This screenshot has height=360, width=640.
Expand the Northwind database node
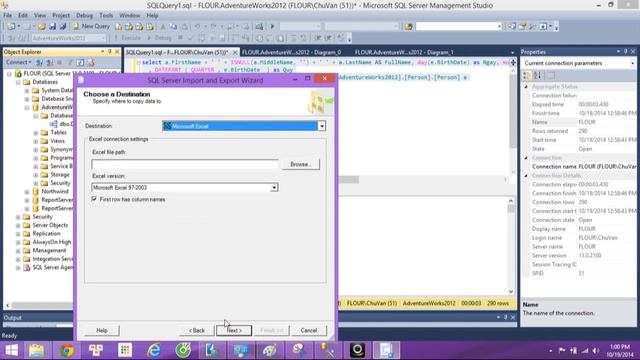[x=27, y=191]
